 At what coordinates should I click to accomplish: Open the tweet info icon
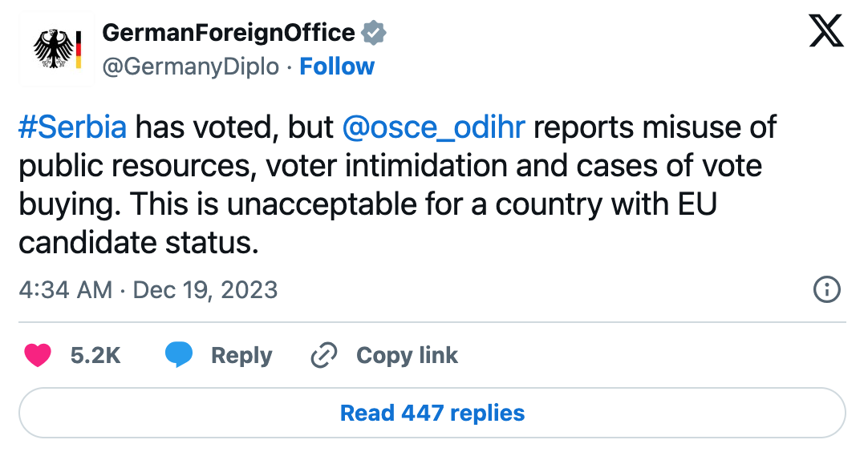[826, 289]
